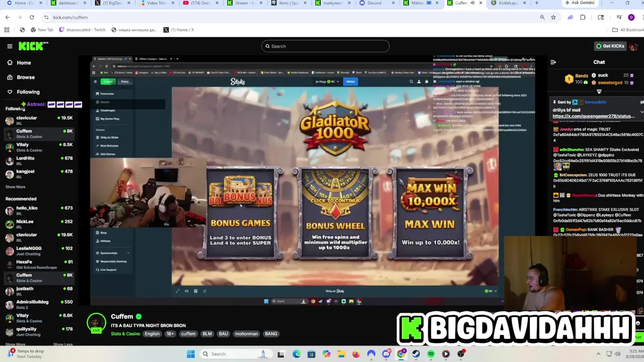The width and height of the screenshot is (644, 362).
Task: Select the cuffem stream tag
Action: [188, 334]
